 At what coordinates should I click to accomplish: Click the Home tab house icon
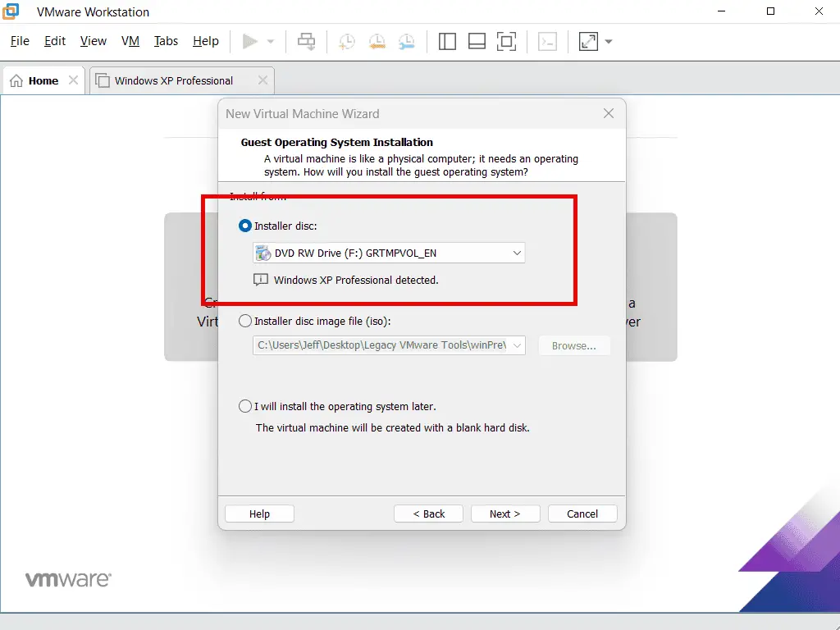coord(16,81)
